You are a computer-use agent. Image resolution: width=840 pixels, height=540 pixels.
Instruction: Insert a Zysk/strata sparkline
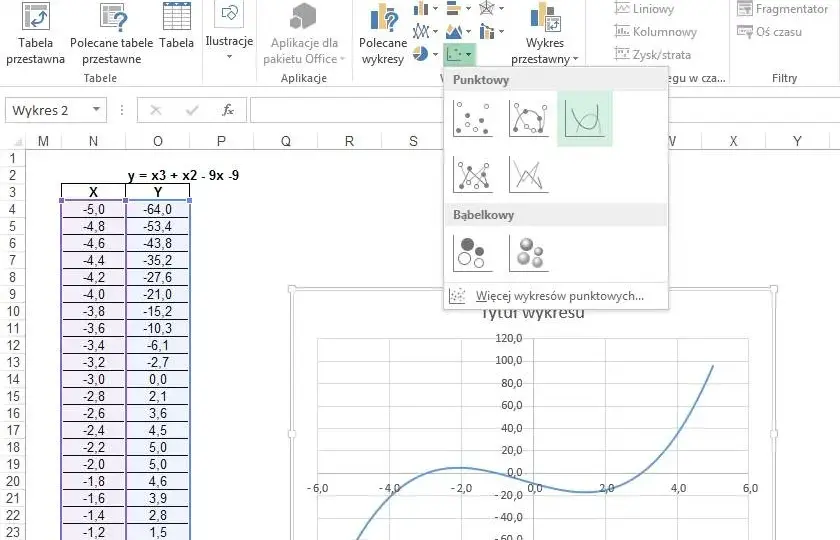click(652, 54)
